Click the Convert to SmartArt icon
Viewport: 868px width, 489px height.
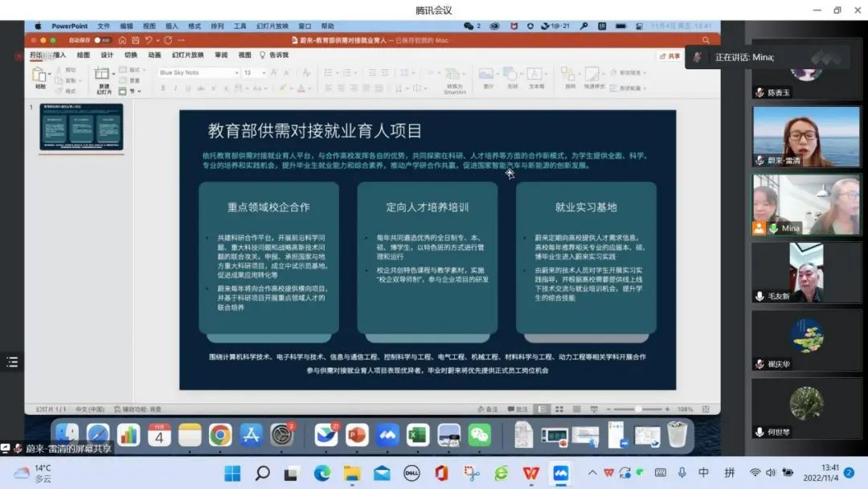[455, 75]
